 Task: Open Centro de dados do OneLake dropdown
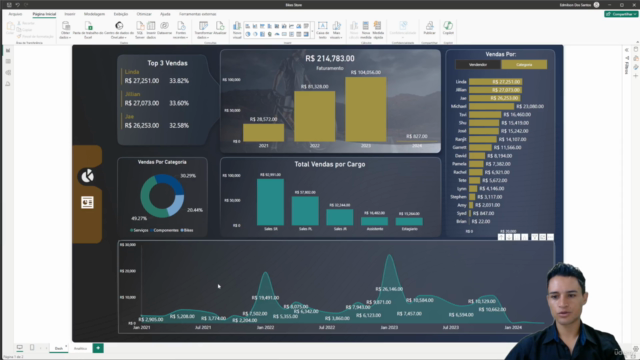click(x=119, y=30)
